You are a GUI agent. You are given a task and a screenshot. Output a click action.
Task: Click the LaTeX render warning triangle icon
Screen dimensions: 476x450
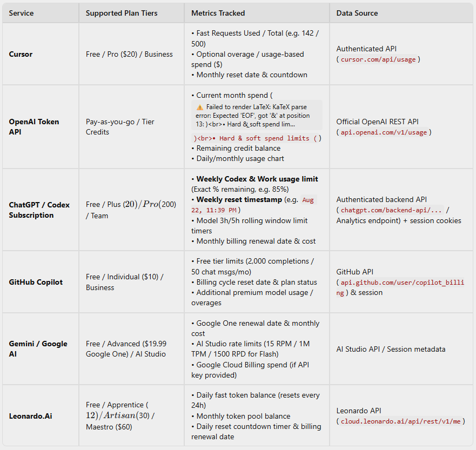(x=200, y=107)
